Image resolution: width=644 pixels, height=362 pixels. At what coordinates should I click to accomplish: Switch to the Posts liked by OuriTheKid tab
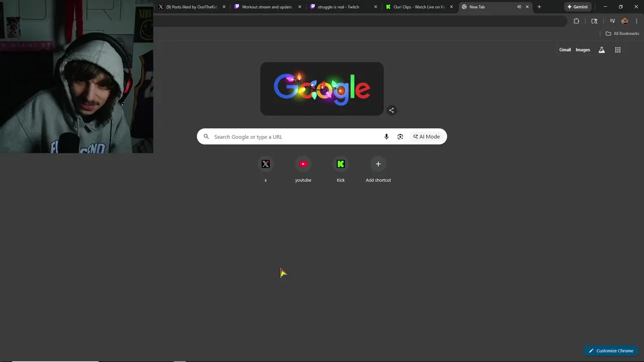click(191, 7)
